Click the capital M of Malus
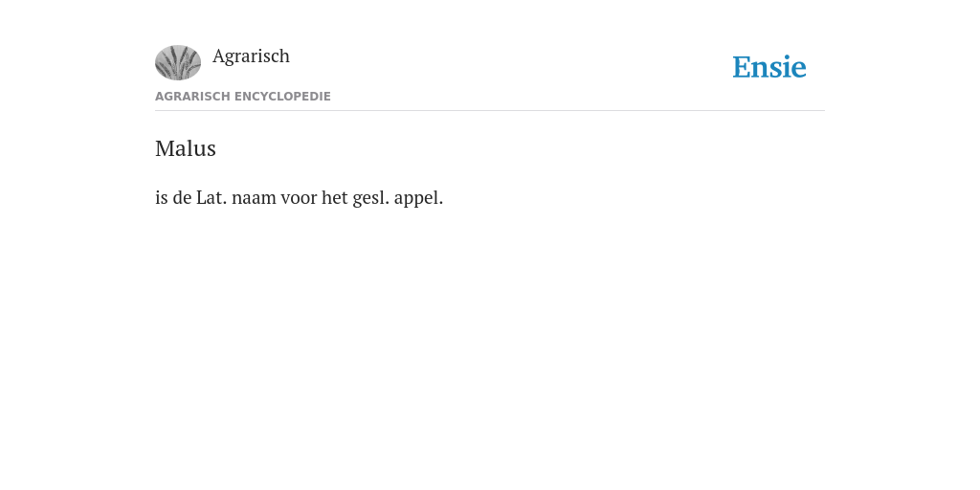 163,148
